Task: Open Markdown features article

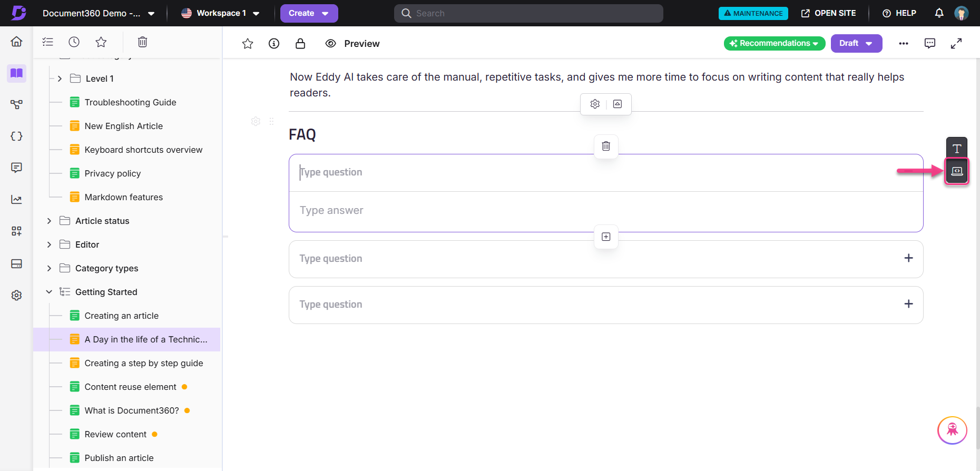Action: point(123,197)
